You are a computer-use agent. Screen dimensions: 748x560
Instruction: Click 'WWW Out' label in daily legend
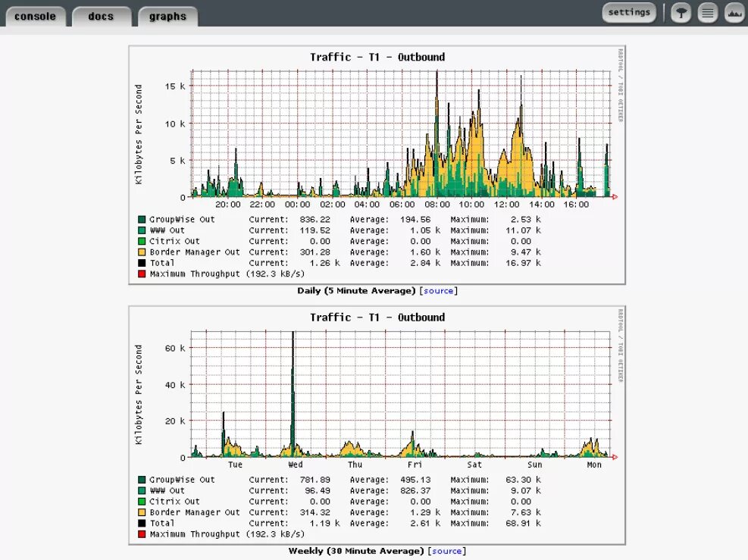click(x=167, y=230)
